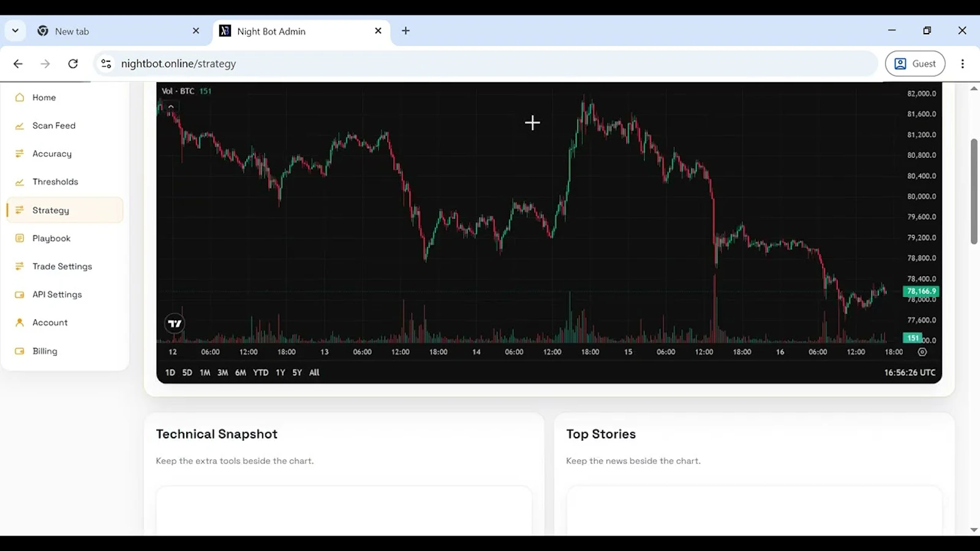The image size is (980, 551).
Task: Click the API Settings icon
Action: point(20,294)
